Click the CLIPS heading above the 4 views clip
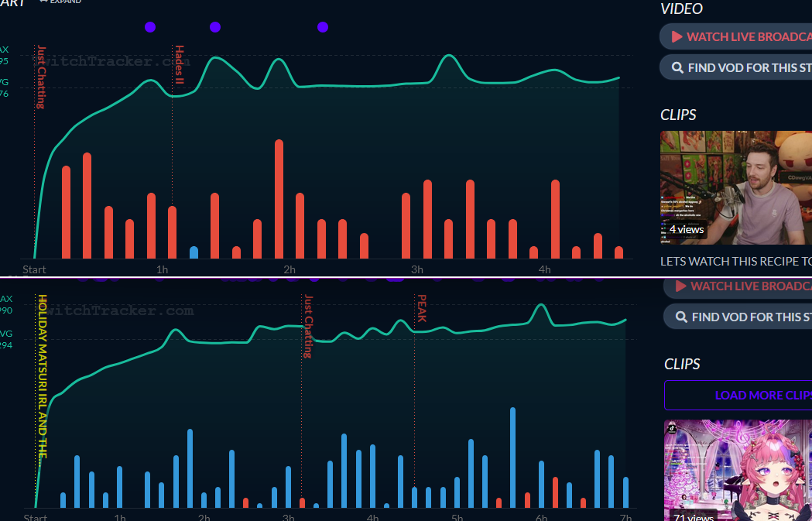 [678, 115]
